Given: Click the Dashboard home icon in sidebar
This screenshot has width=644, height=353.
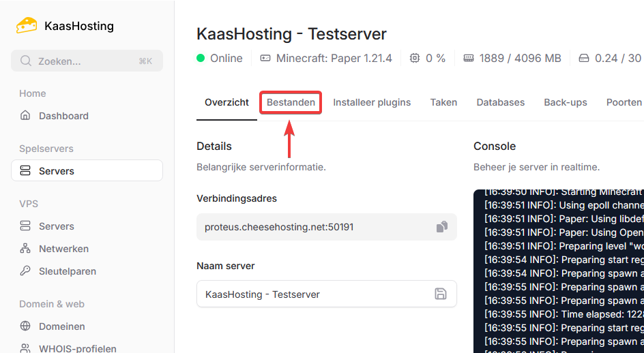Looking at the screenshot, I should 26,116.
